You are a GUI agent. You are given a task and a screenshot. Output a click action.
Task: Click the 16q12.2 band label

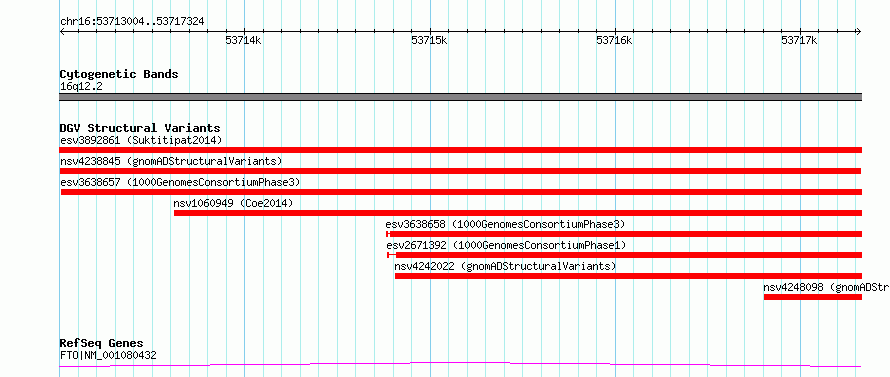81,87
